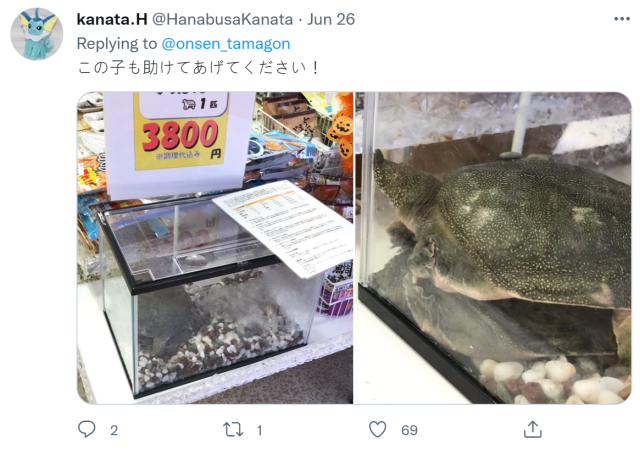Screen dimensions: 640x450
Task: Open the Jun 26 timestamp
Action: (x=331, y=19)
